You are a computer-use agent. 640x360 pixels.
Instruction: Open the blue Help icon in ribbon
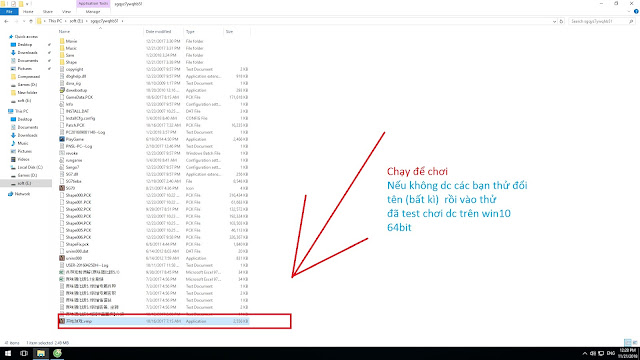click(636, 12)
